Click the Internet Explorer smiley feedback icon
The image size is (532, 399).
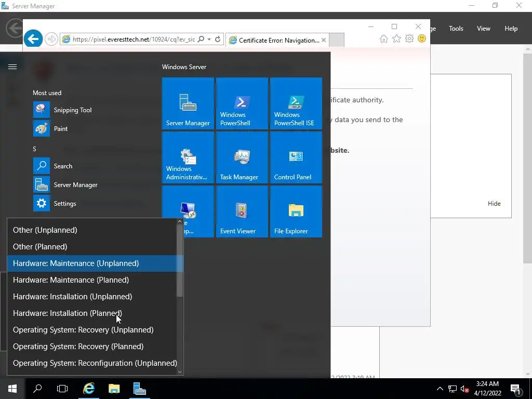422,38
